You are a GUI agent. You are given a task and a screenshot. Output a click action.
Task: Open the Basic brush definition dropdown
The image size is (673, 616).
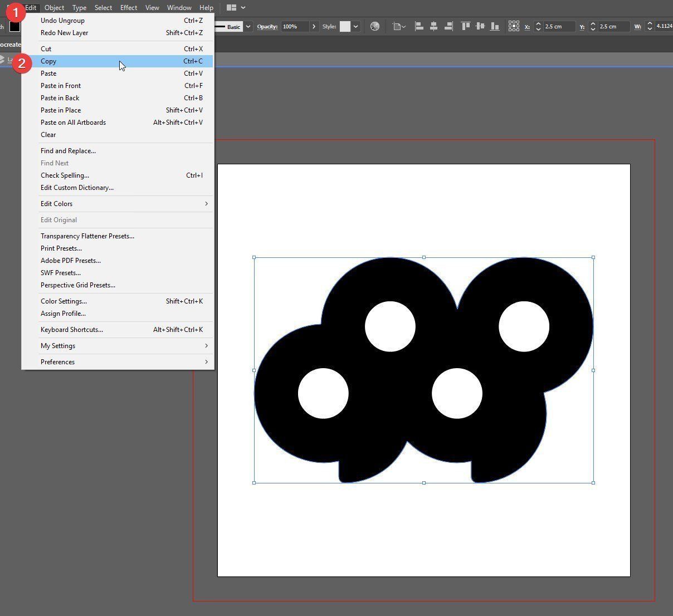pos(247,26)
